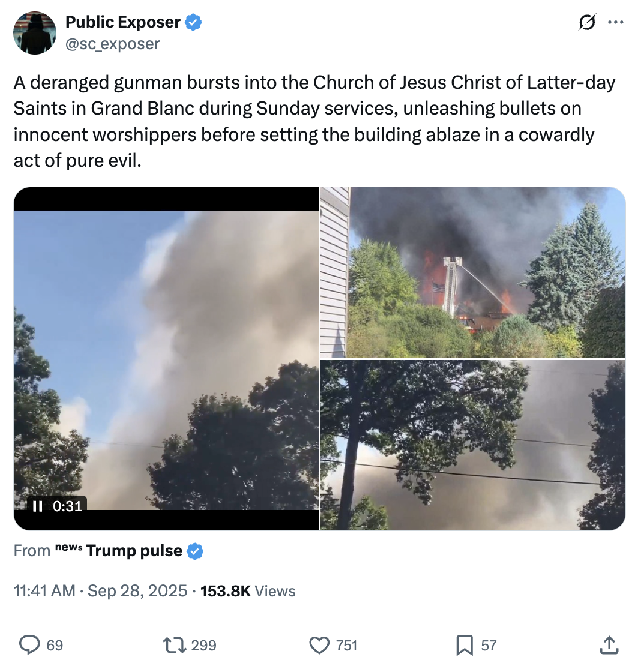
Task: Pause the video at the 0:31 pause control
Action: [38, 506]
